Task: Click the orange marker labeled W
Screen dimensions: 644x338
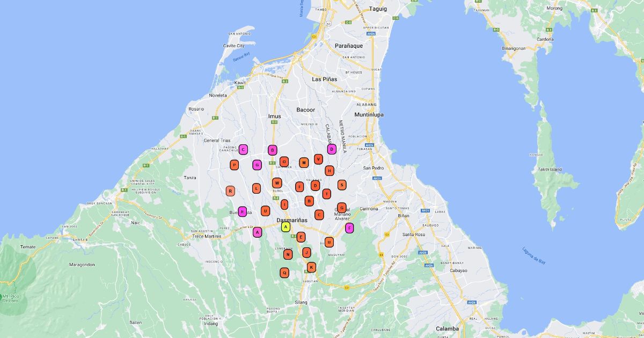Action: pyautogui.click(x=277, y=182)
